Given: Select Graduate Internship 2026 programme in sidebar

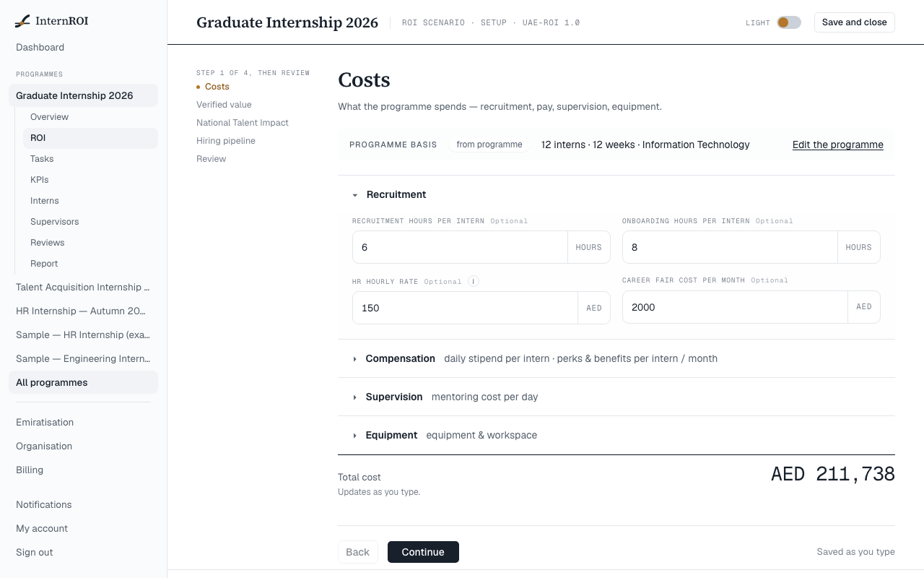Looking at the screenshot, I should pyautogui.click(x=83, y=95).
